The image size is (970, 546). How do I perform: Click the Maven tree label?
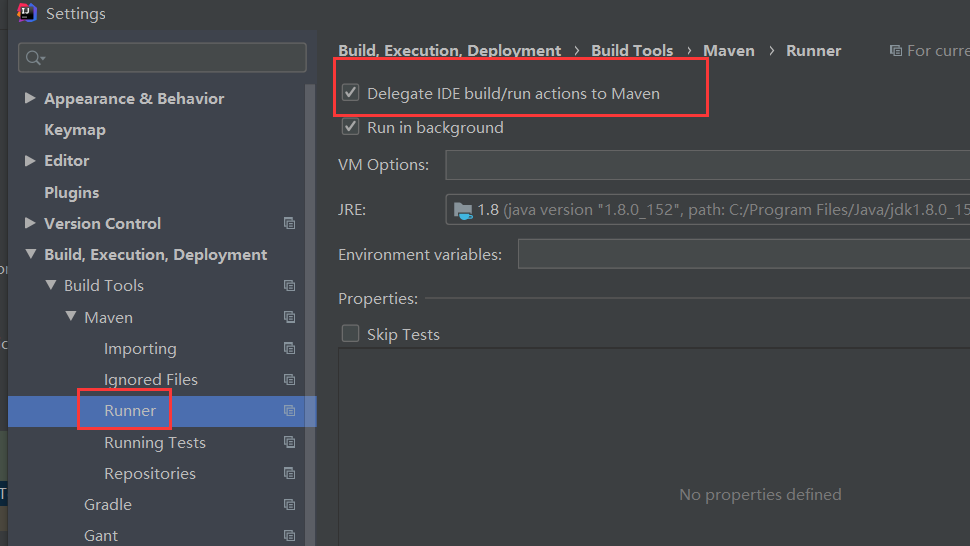(x=108, y=317)
